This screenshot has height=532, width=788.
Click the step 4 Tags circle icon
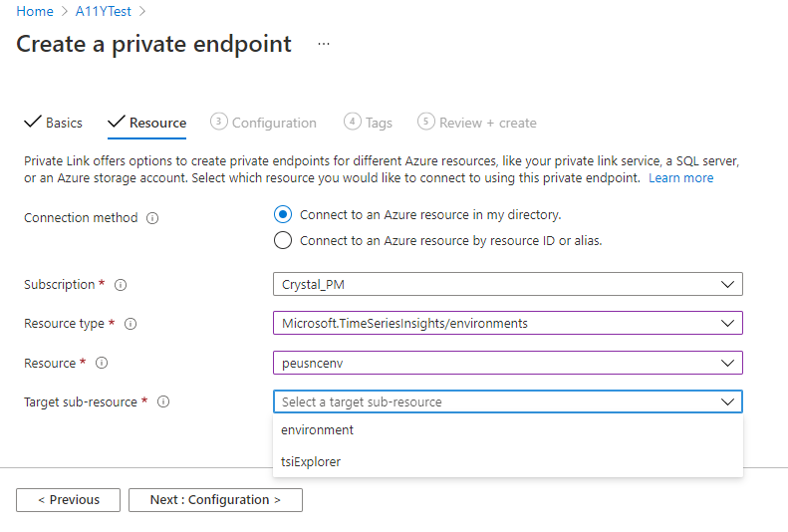352,122
